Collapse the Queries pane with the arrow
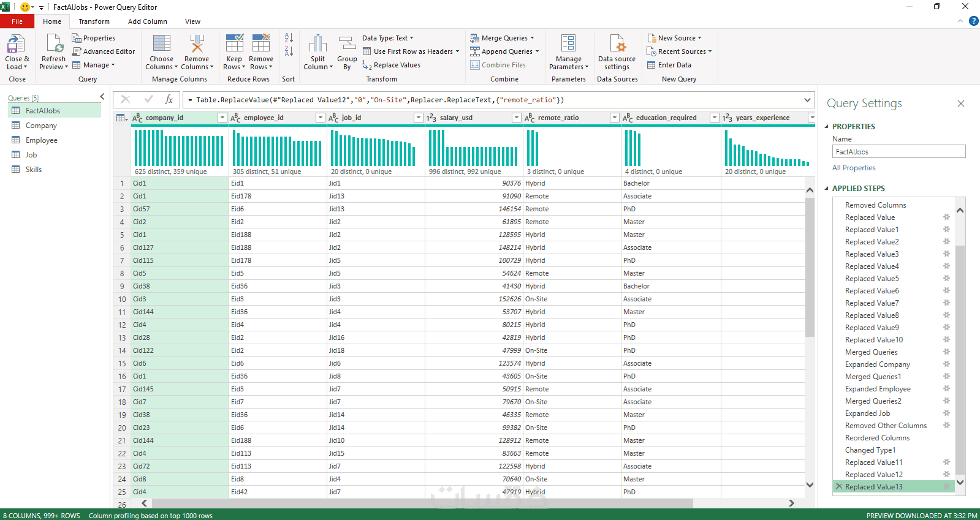 tap(102, 97)
